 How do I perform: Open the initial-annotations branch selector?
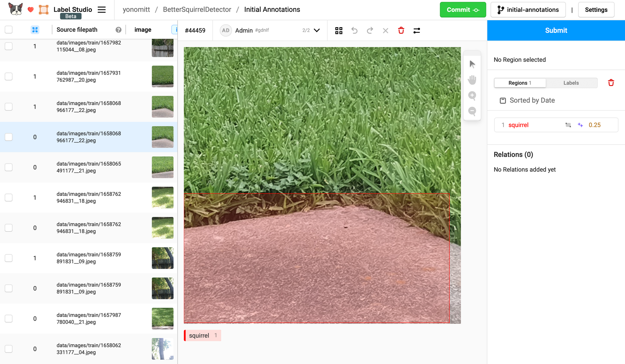point(528,10)
